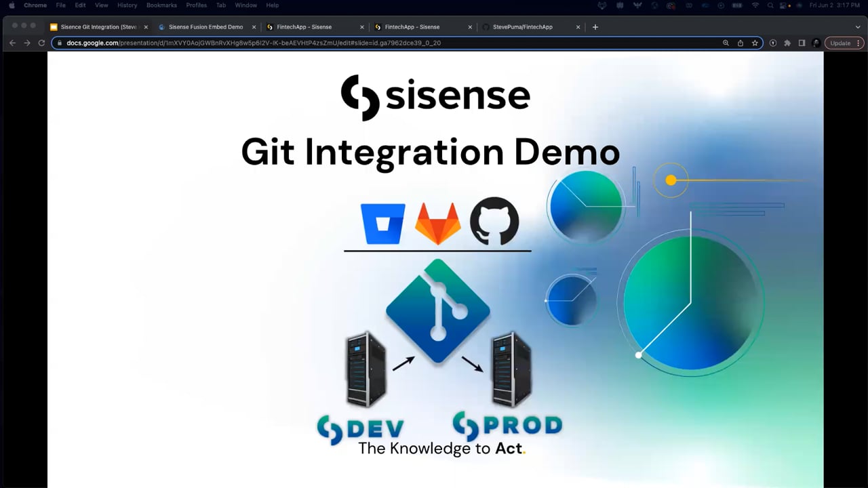Open the zoom magnifier in the address bar
The height and width of the screenshot is (488, 868).
click(x=726, y=43)
